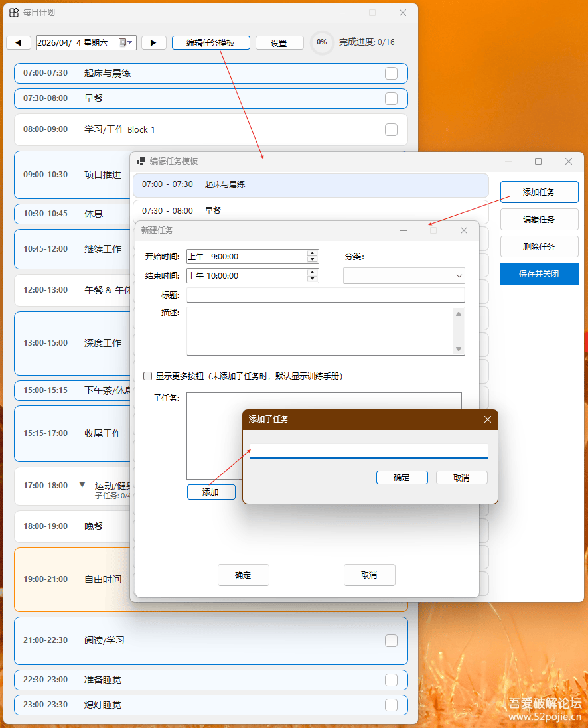Viewport: 588px width, 728px height.
Task: Mark 阅读/学习 task as complete
Action: pyautogui.click(x=391, y=640)
